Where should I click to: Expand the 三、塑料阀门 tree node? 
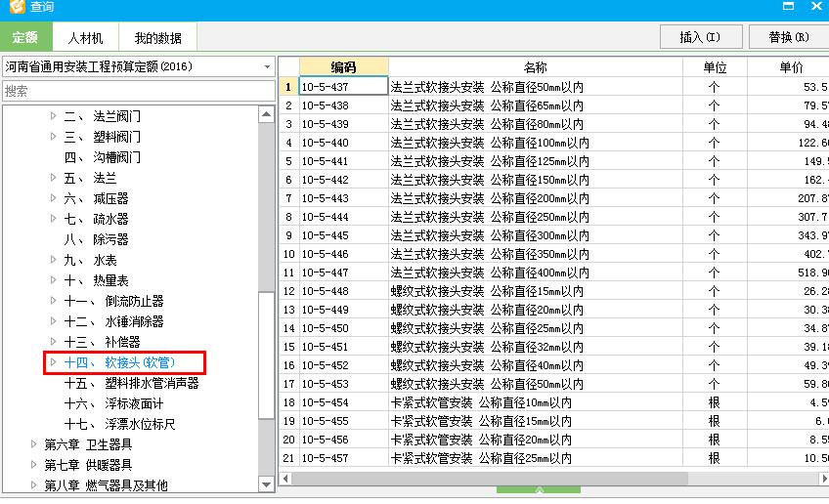(x=53, y=137)
